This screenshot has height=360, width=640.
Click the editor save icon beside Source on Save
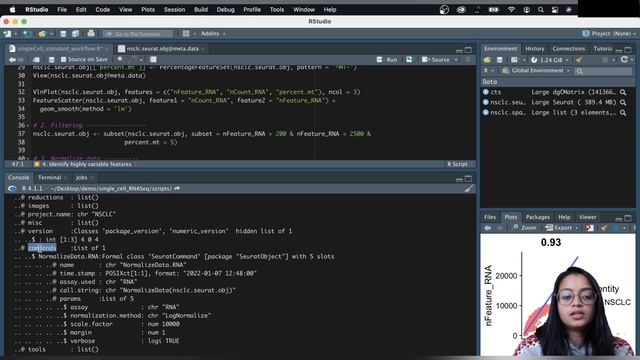pos(51,60)
